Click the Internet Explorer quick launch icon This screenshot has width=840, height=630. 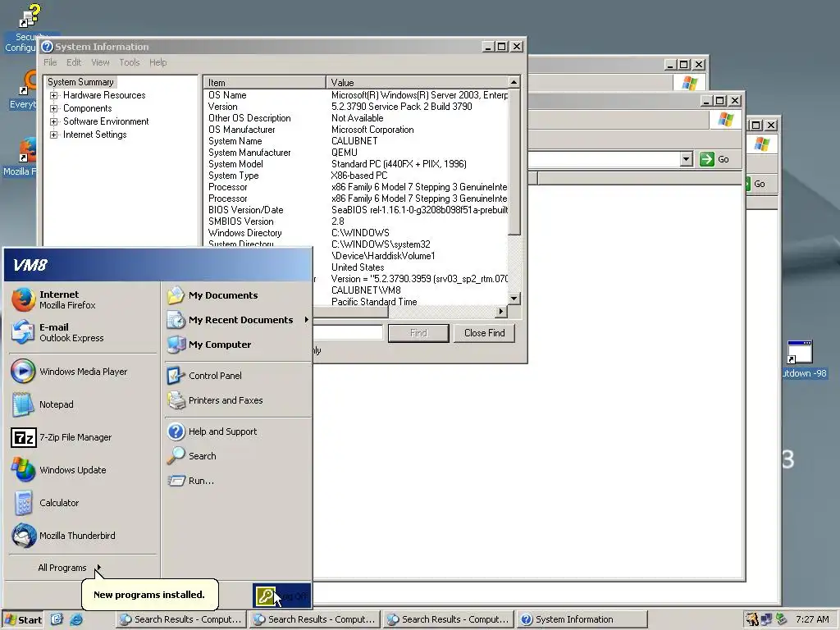(76, 619)
